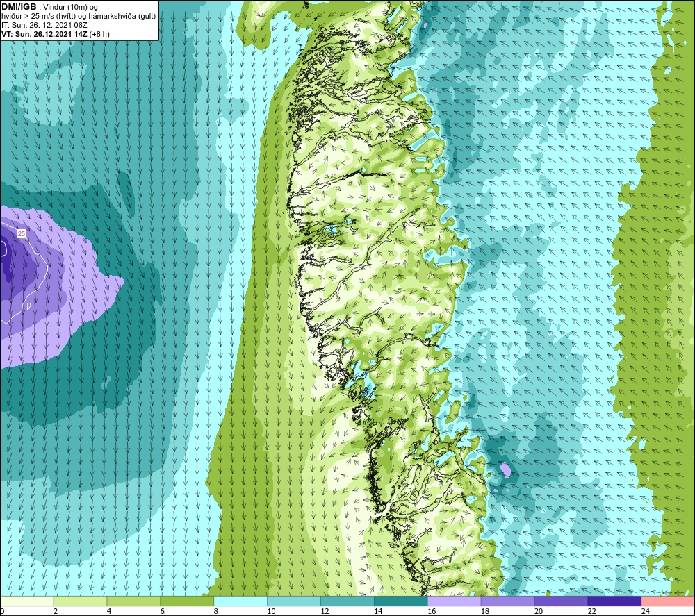This screenshot has height=616, width=695.
Task: Click legend scale value 2
Action: 56,611
